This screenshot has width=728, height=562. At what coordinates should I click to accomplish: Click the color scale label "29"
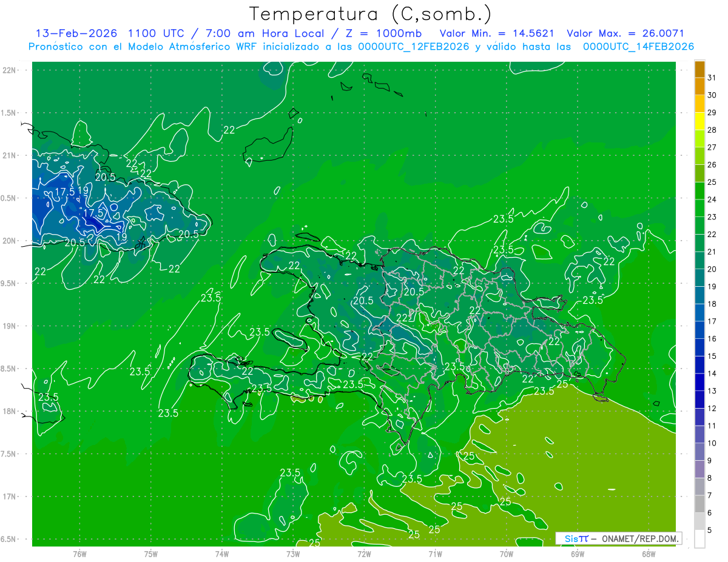point(712,113)
